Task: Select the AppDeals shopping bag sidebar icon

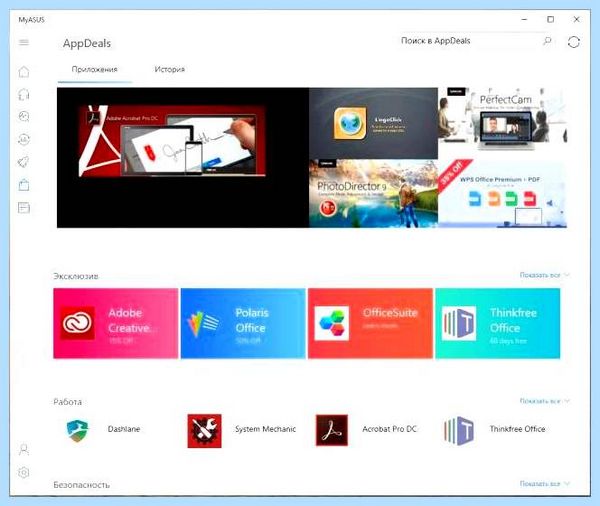Action: pos(24,185)
